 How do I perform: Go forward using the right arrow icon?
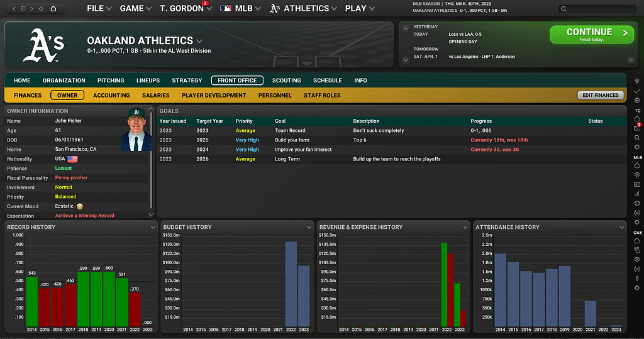tap(31, 9)
